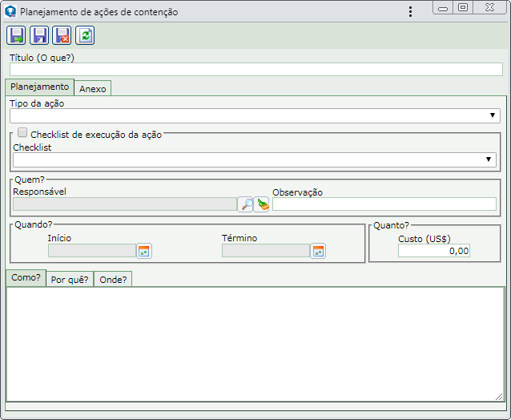Click the save and exit icon with red X
Viewport: 511px width, 420px height.
[62, 35]
